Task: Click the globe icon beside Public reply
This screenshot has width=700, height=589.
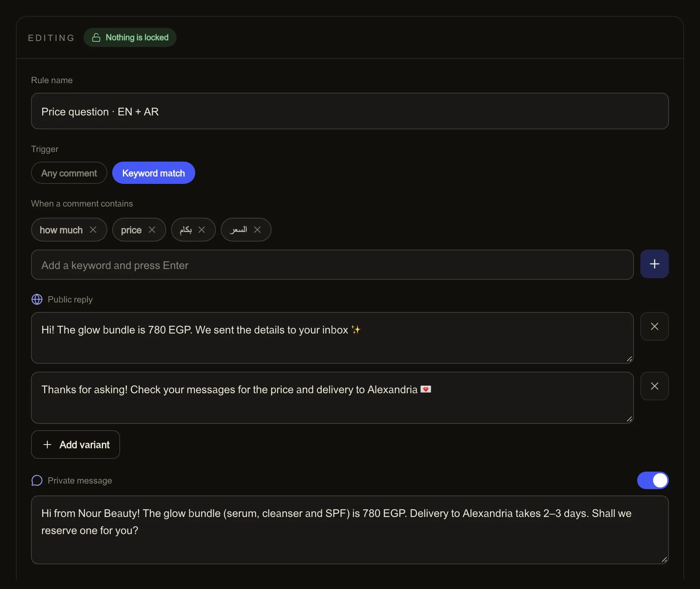Action: (x=37, y=299)
